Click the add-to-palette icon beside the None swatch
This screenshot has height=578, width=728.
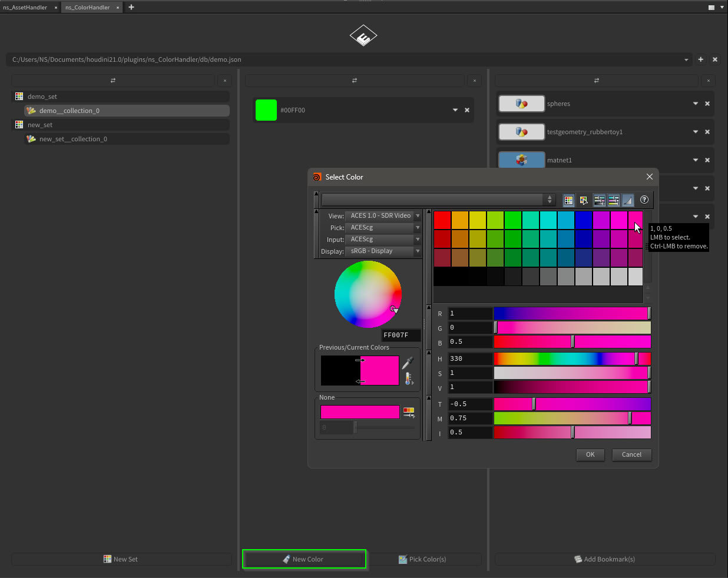pos(409,412)
